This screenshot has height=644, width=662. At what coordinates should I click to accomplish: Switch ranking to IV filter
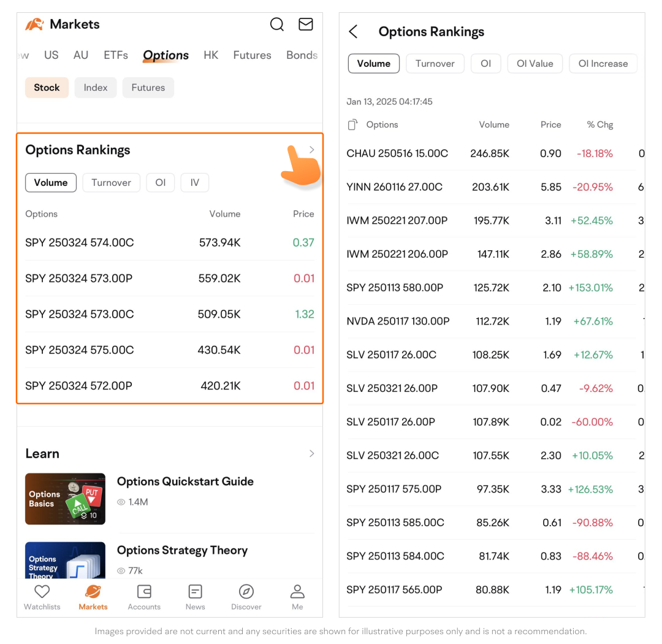click(x=194, y=183)
